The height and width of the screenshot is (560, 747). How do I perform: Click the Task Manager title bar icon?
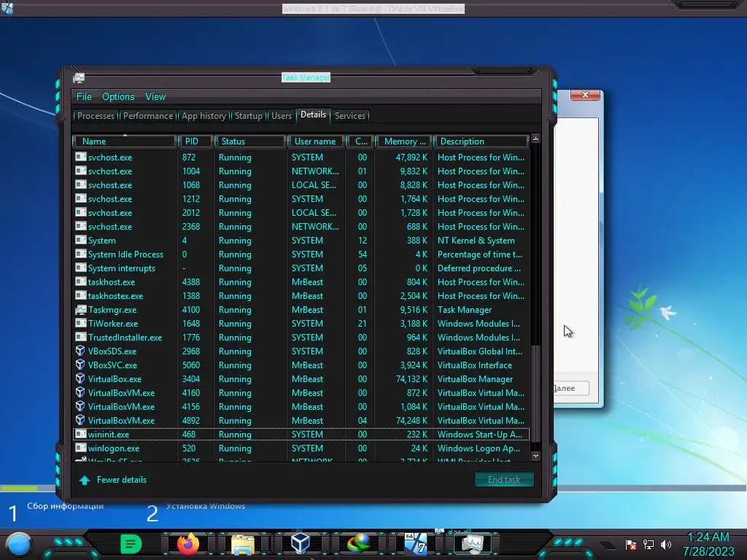point(79,77)
